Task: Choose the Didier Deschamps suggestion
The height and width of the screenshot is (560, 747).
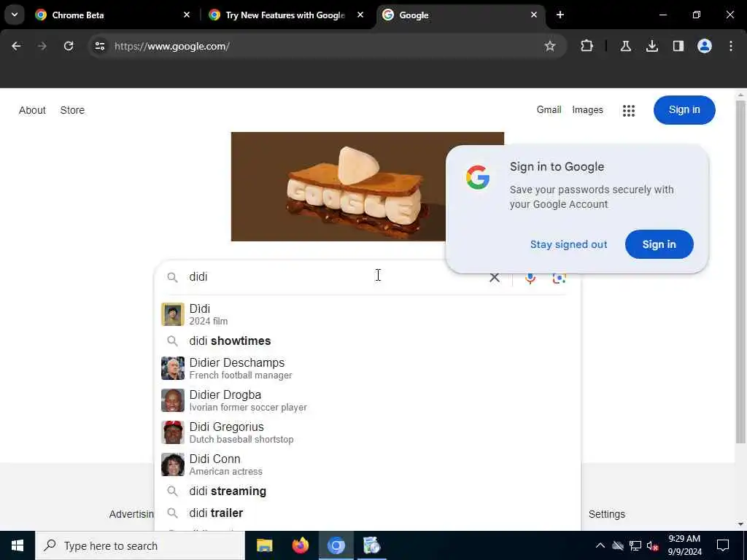Action: coord(368,368)
